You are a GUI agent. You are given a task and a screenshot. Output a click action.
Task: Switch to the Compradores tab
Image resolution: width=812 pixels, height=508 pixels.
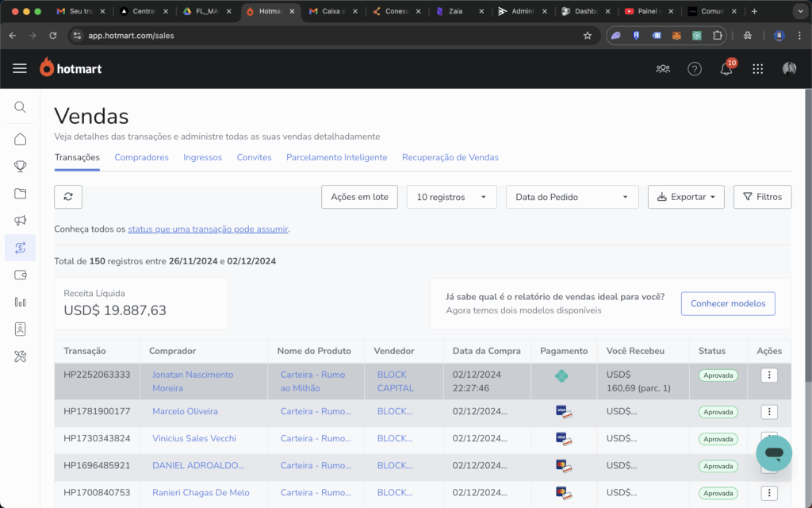tap(141, 157)
